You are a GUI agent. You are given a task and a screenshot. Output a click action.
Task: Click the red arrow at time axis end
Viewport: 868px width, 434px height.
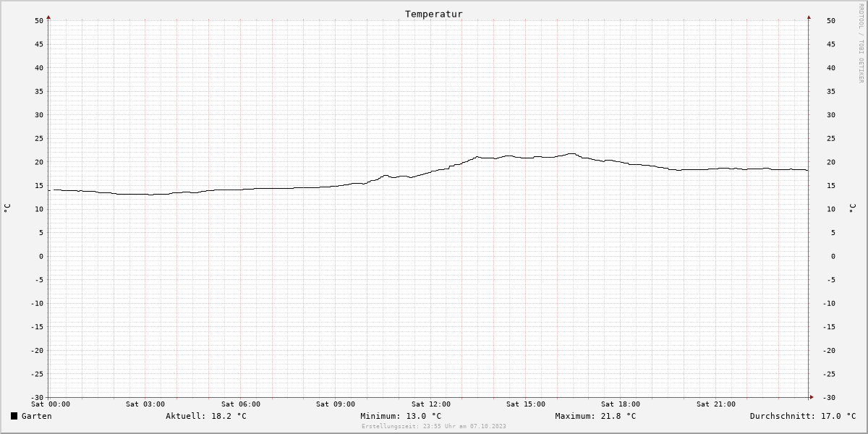point(812,397)
